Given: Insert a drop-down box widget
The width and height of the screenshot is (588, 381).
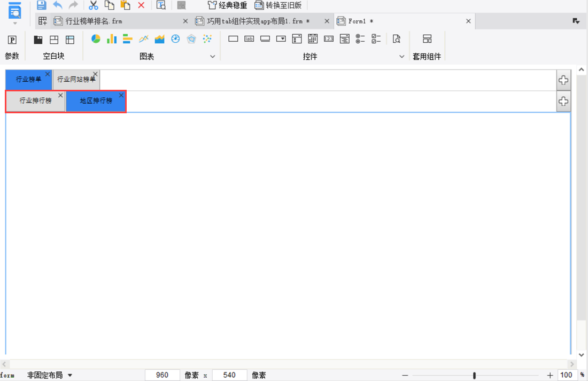Looking at the screenshot, I should (281, 38).
